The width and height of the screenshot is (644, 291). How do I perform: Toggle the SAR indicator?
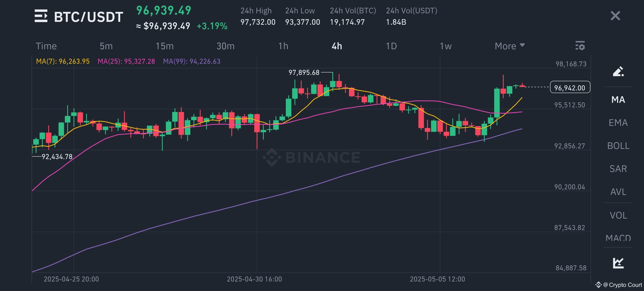pyautogui.click(x=618, y=169)
